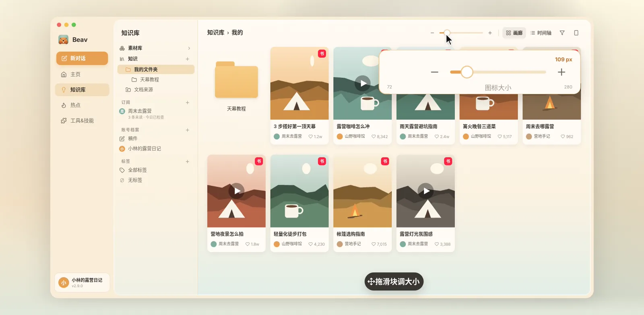644x315 pixels.
Task: Click the Beav bear logo icon
Action: (x=63, y=39)
